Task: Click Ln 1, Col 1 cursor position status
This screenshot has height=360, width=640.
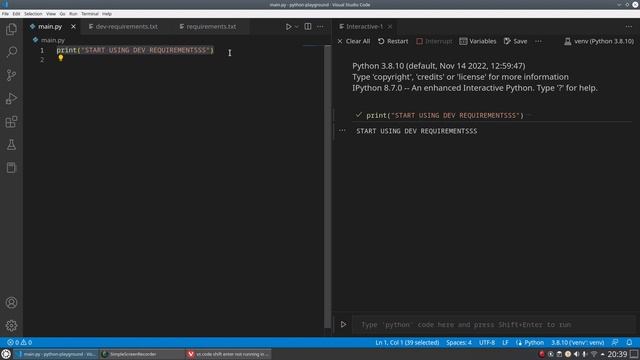Action: (407, 342)
